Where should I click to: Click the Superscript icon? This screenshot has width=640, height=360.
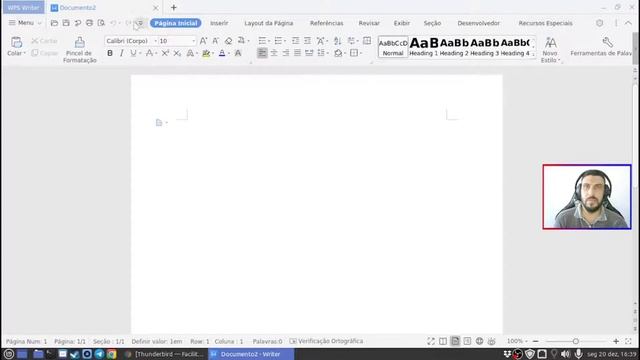click(165, 53)
